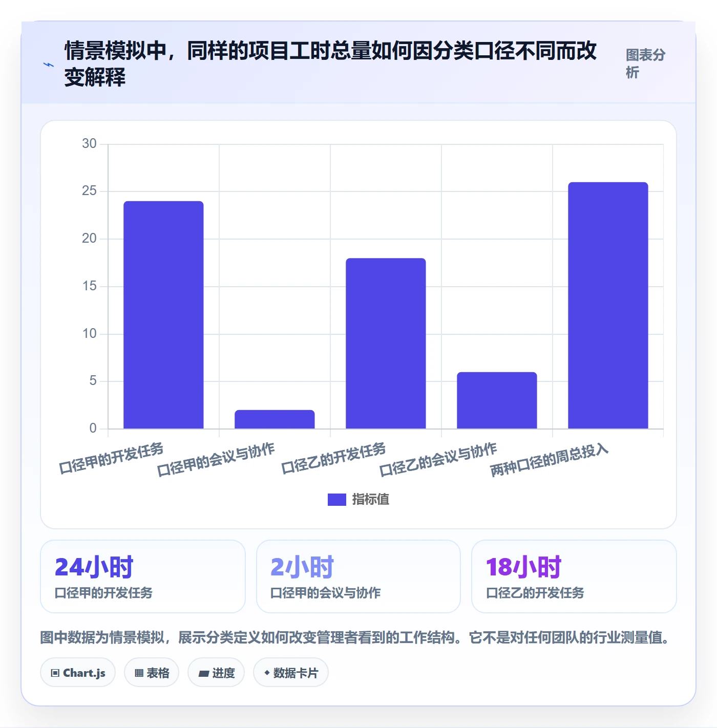Screen dimensions: 717x728
Task: Click the 指标值 legend label
Action: [x=371, y=499]
